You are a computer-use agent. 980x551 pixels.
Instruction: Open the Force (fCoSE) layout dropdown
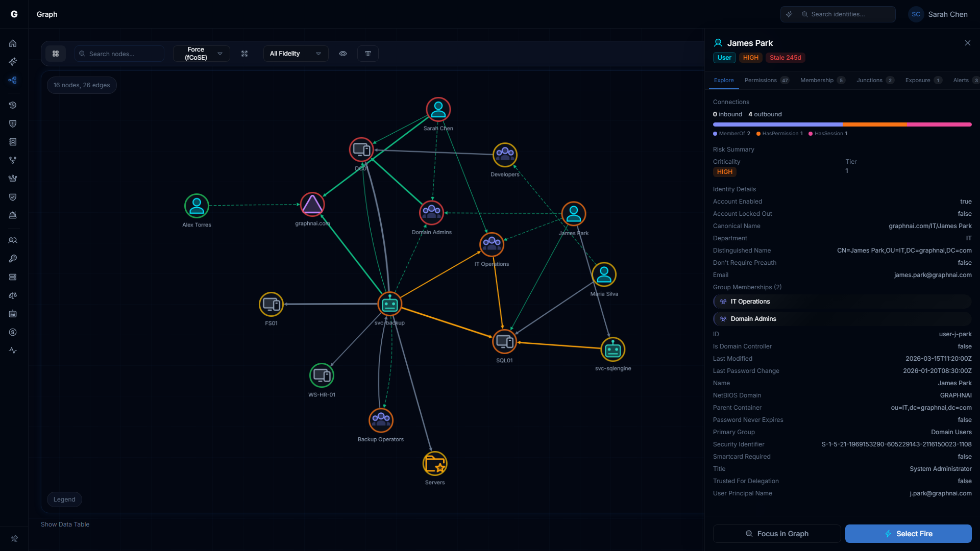(201, 53)
